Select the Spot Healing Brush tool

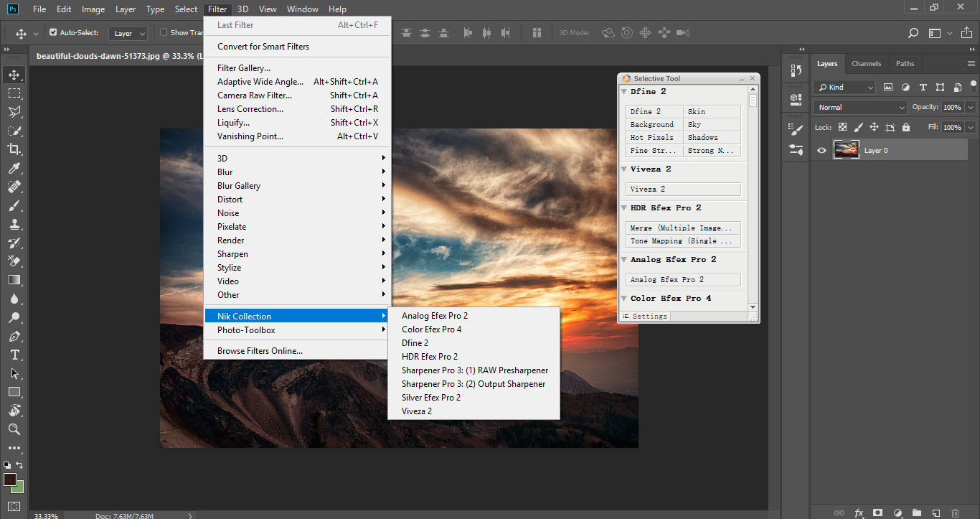(14, 187)
